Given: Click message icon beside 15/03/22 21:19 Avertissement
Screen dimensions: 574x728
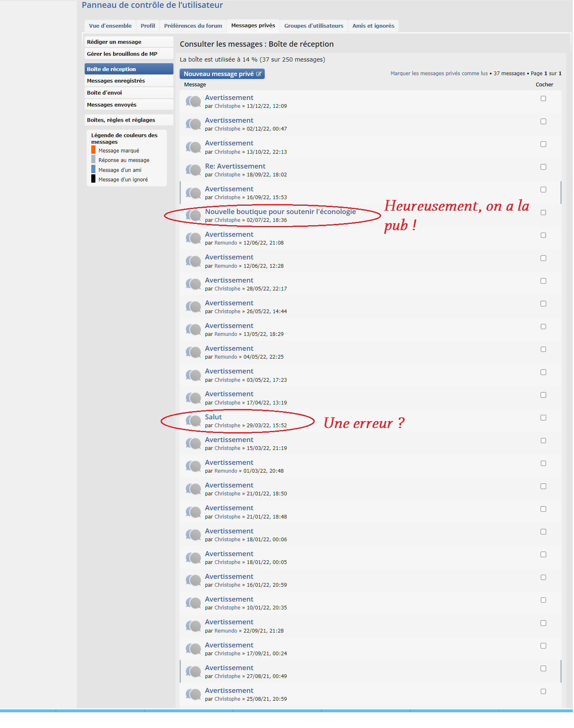Looking at the screenshot, I should (193, 443).
